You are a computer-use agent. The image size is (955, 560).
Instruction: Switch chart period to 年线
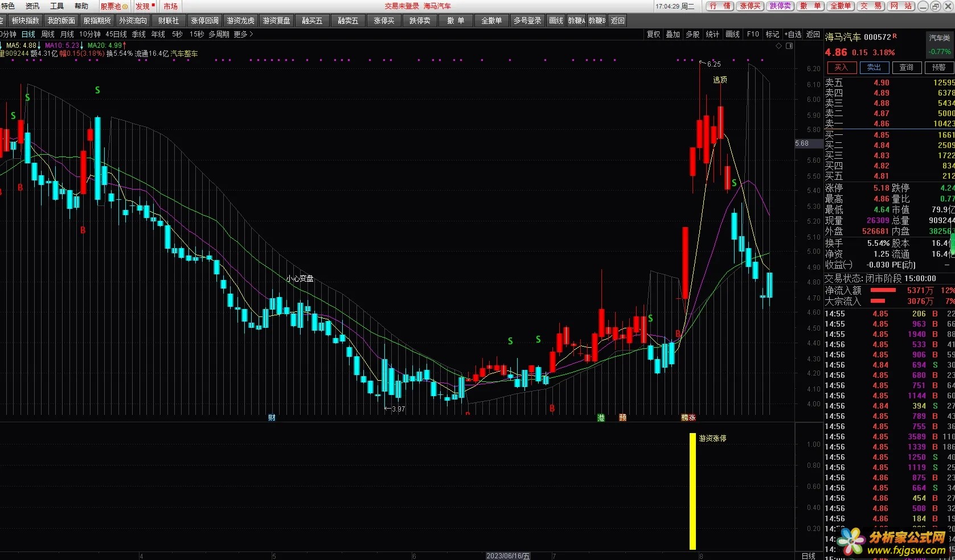(158, 35)
